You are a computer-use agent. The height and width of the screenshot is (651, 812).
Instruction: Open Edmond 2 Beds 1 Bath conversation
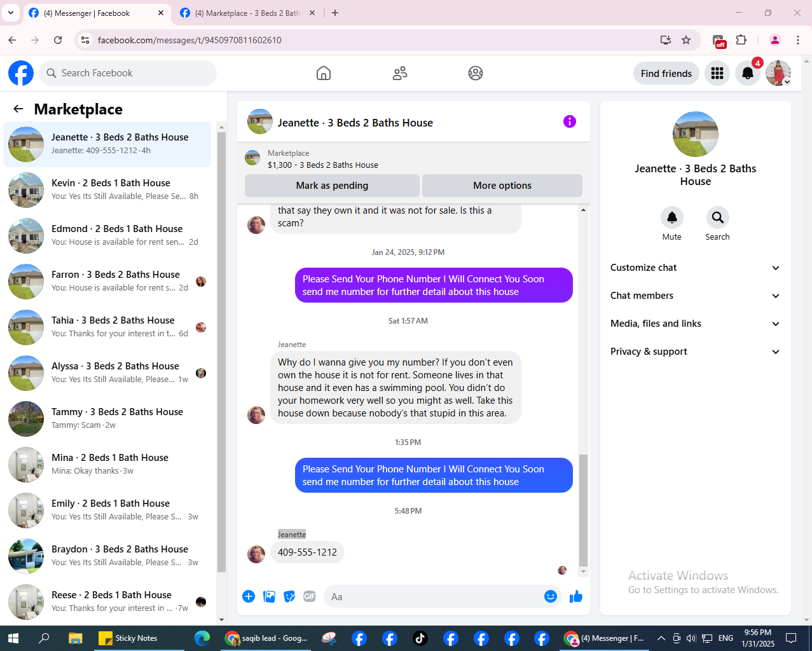(x=107, y=236)
